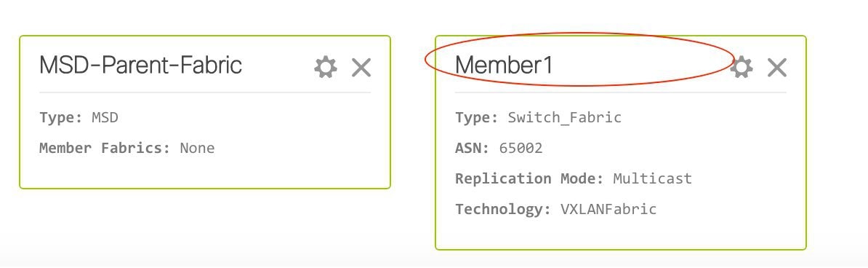Click the Multicast replication value

tap(653, 178)
